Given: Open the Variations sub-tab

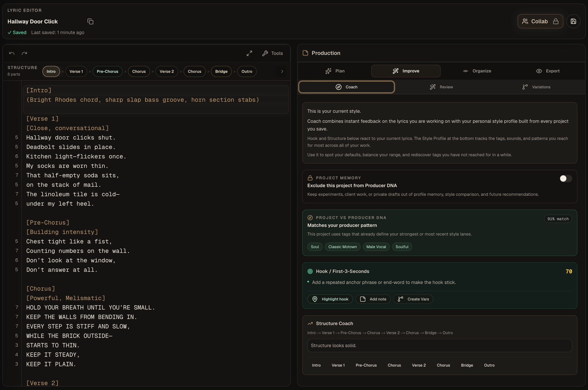Looking at the screenshot, I should pyautogui.click(x=536, y=87).
